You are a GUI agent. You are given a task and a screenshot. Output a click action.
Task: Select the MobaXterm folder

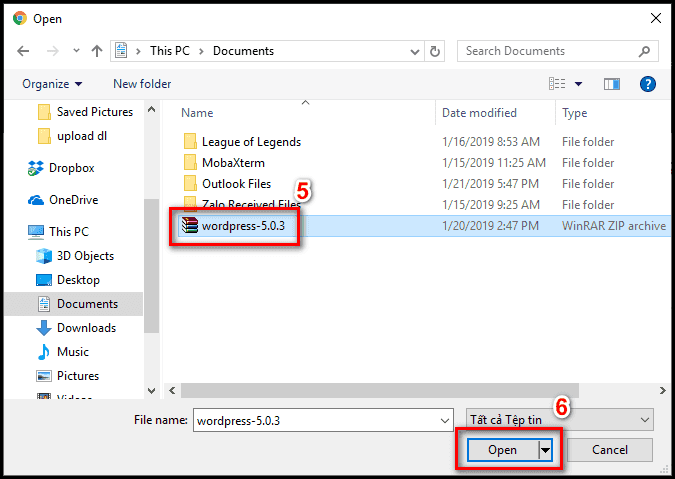[233, 163]
